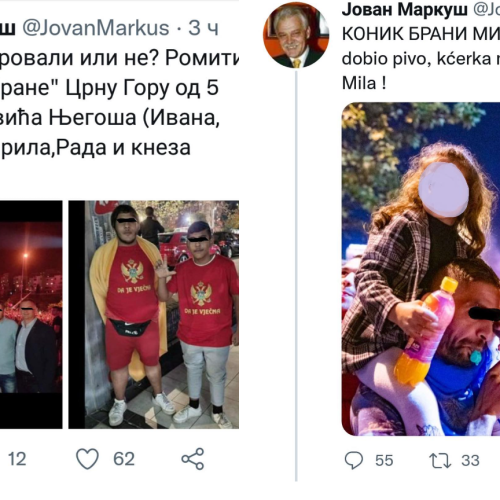Reply using the speech bubble icon
The image size is (500, 500).
(353, 460)
